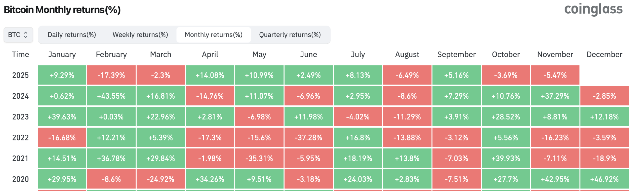Click the Bitcoin Monthly returns(%) title

point(62,10)
